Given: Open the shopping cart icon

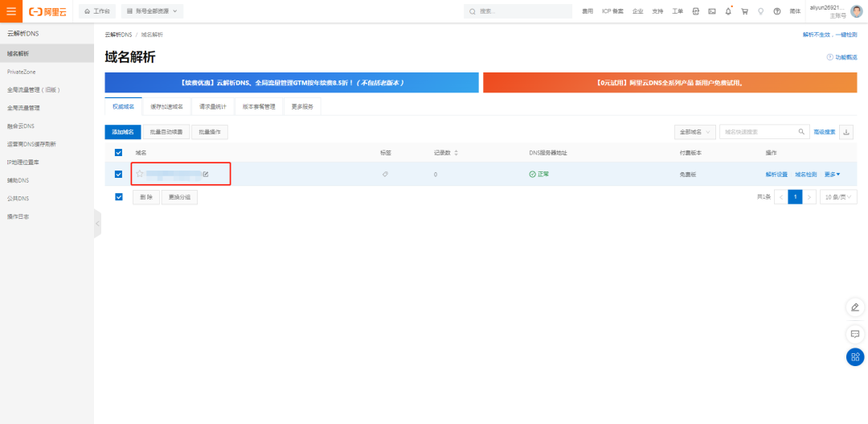Looking at the screenshot, I should point(744,11).
